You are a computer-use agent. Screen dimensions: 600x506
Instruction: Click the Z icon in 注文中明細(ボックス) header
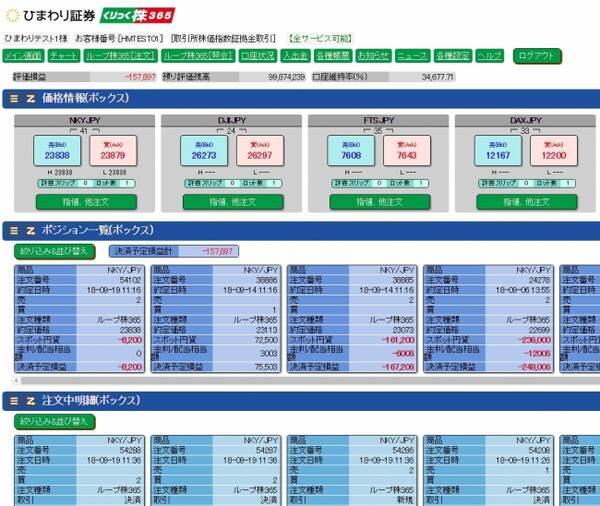(31, 401)
